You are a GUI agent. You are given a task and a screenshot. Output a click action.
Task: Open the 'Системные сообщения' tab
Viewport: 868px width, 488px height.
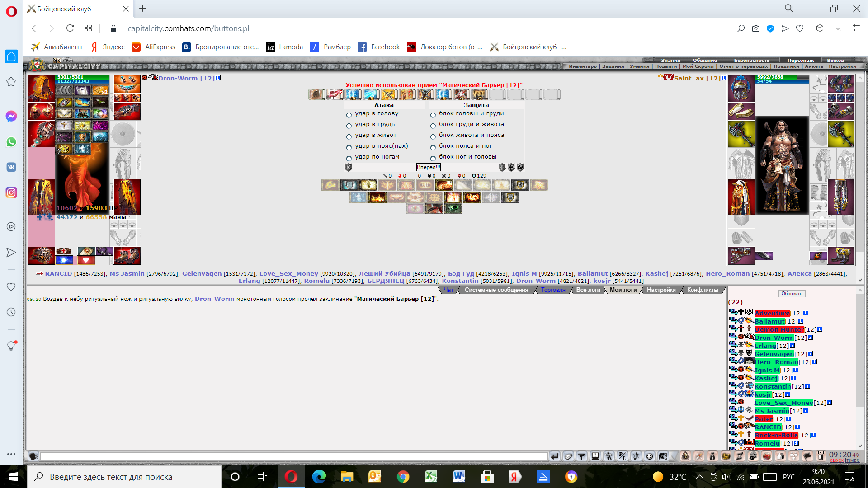[496, 290]
